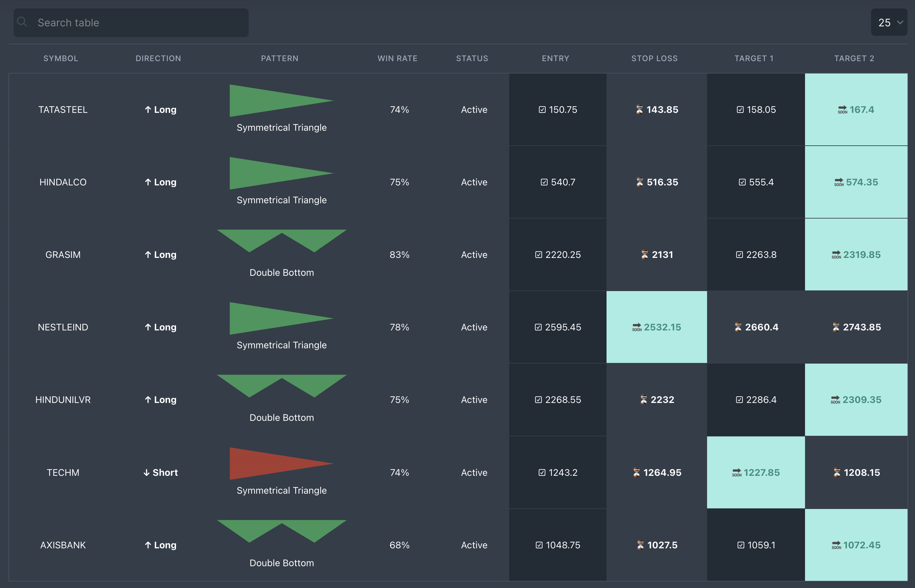This screenshot has width=915, height=588.
Task: Click the checkmark box beside entry 2268.55
Action: (x=538, y=400)
